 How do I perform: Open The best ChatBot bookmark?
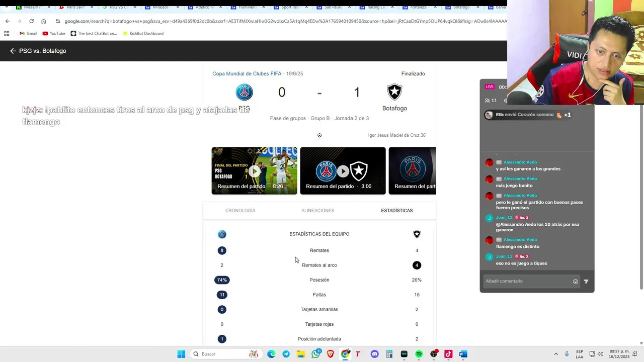coord(94,34)
